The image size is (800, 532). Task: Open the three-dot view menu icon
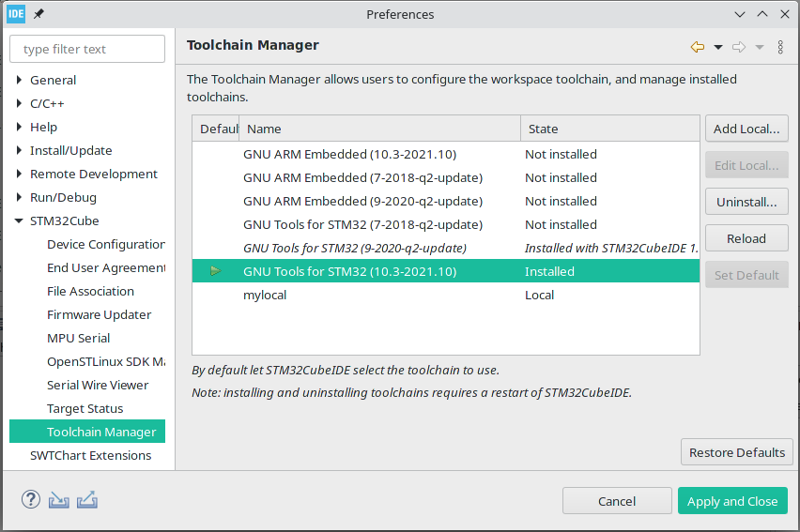pos(780,47)
